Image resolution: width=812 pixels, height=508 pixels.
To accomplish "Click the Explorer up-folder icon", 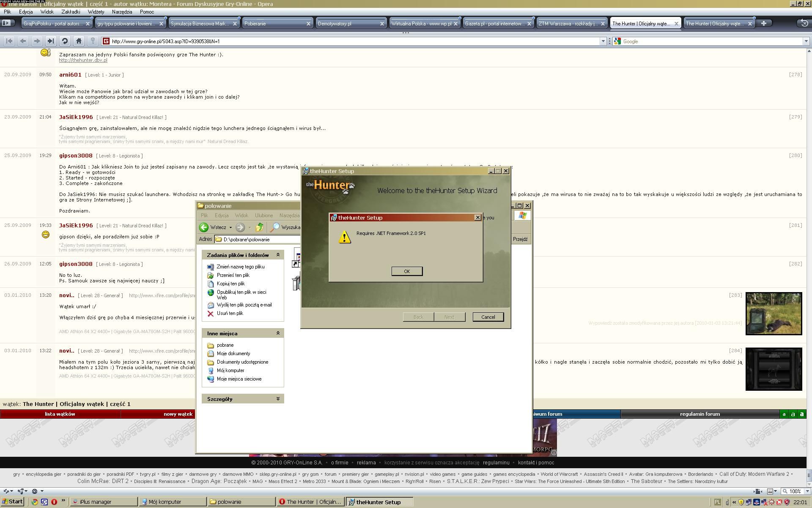I will click(260, 227).
